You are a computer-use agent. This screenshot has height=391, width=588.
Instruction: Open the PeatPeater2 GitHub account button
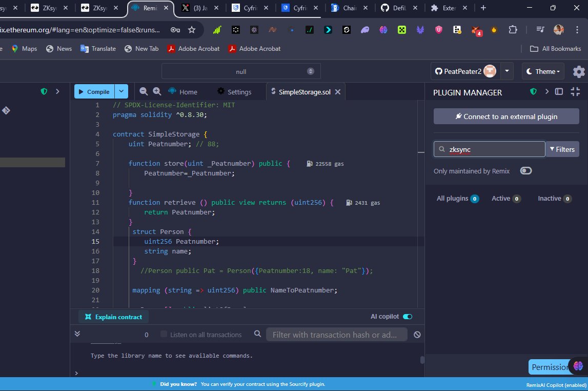[465, 71]
